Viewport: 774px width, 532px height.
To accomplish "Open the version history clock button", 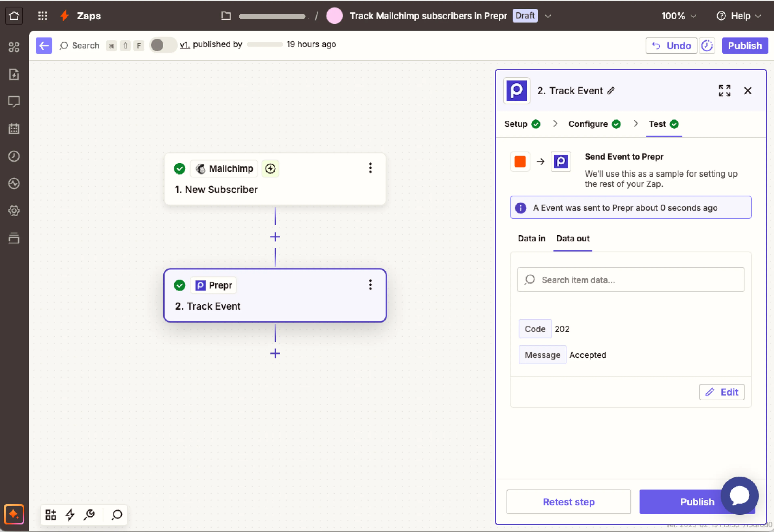I will [707, 46].
